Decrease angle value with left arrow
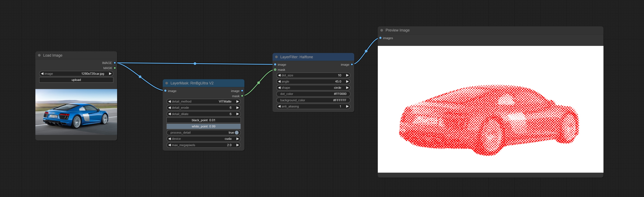This screenshot has height=197, width=644. tap(279, 81)
